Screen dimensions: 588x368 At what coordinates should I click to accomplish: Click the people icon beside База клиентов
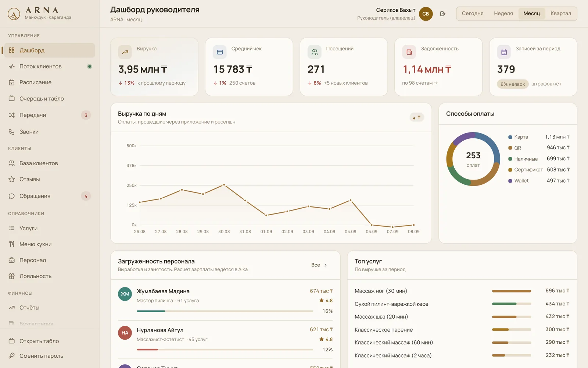[12, 163]
